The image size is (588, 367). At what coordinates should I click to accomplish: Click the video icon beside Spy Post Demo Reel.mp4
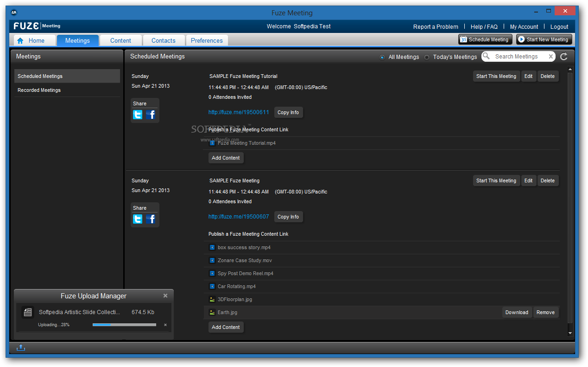pyautogui.click(x=212, y=273)
